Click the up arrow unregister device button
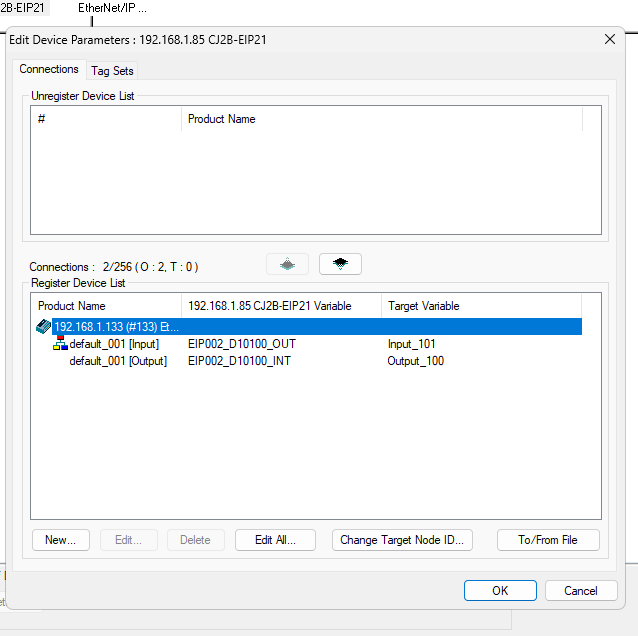Screen dimensions: 638x636 (287, 264)
